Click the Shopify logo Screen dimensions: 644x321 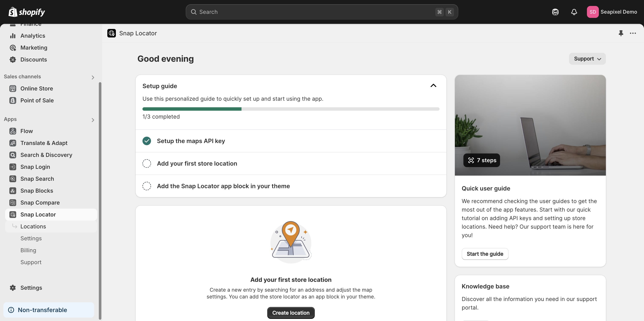point(27,12)
